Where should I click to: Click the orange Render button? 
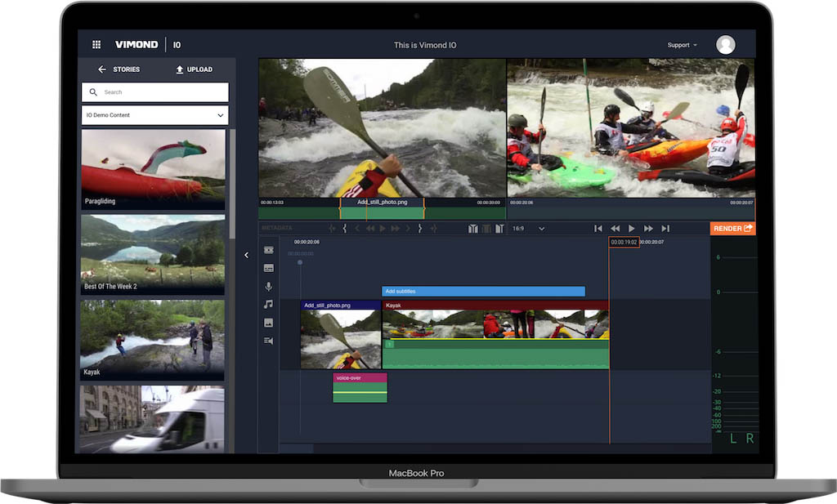732,228
